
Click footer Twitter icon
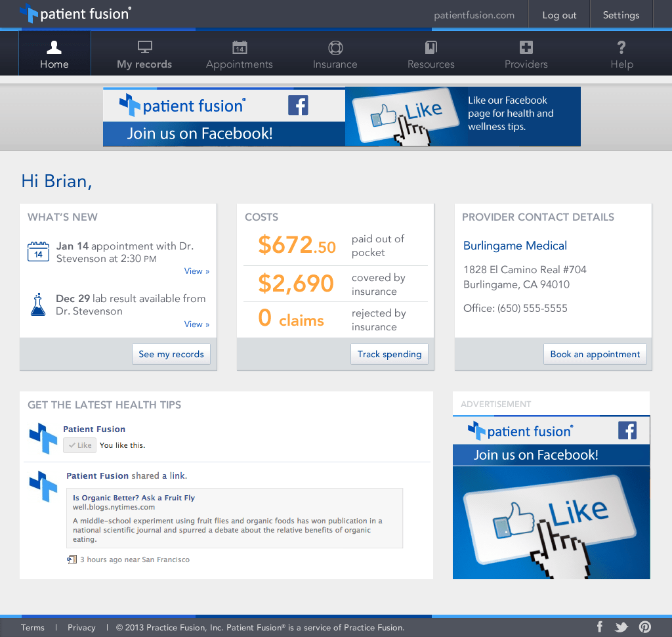click(621, 627)
